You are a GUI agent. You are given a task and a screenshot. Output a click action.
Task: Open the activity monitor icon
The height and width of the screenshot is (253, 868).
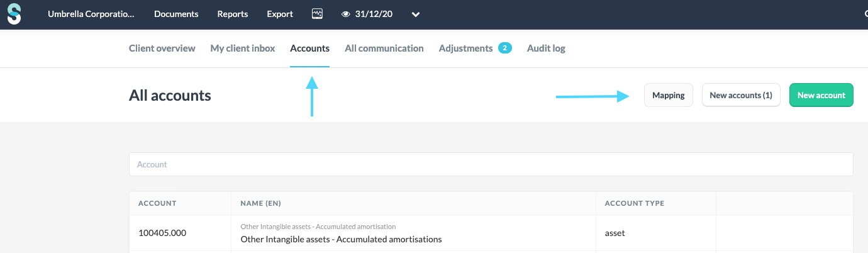pos(318,14)
